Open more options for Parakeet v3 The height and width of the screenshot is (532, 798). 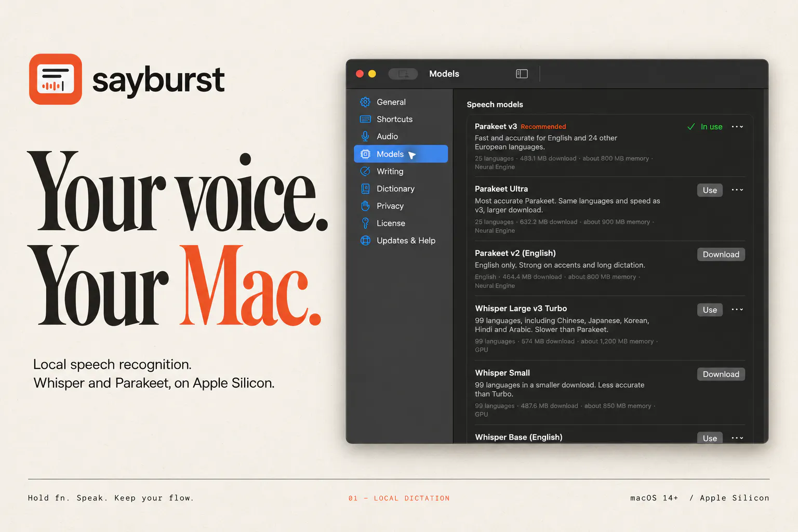(737, 127)
